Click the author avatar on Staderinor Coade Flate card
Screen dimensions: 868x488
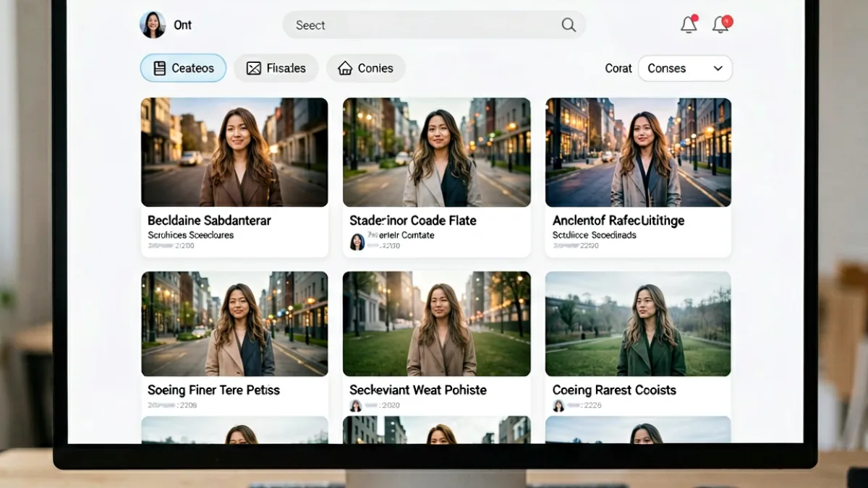pyautogui.click(x=357, y=241)
